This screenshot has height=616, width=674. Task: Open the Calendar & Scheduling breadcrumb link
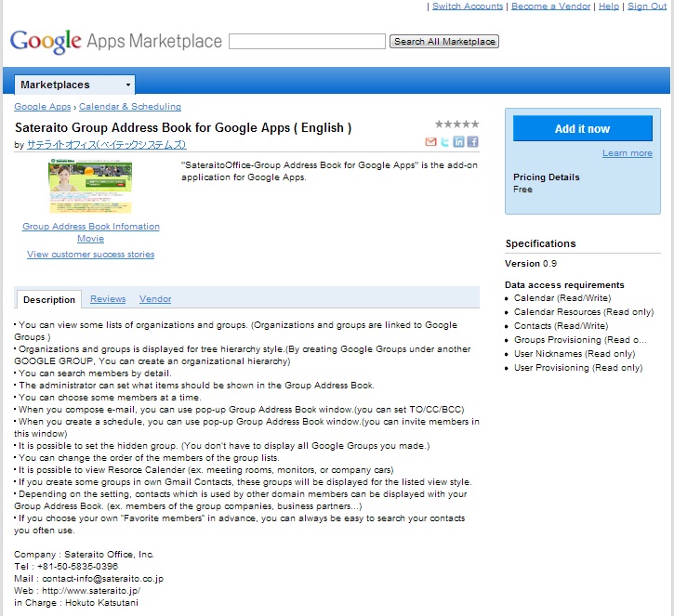[130, 107]
